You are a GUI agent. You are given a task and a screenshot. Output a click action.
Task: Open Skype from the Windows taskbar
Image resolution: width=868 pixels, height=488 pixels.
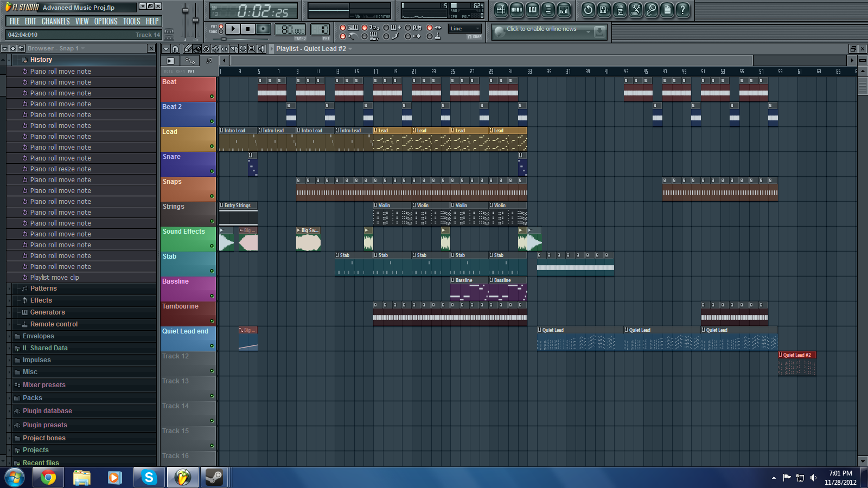click(149, 477)
